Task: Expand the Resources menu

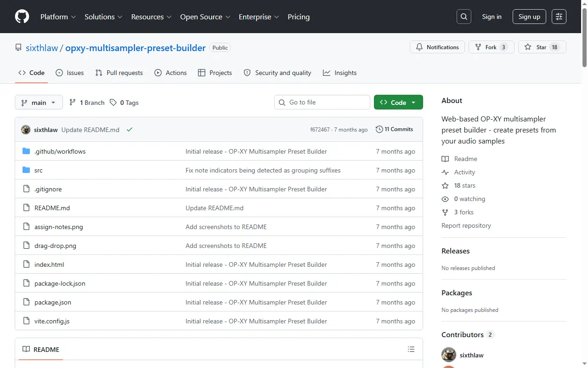Action: [151, 17]
